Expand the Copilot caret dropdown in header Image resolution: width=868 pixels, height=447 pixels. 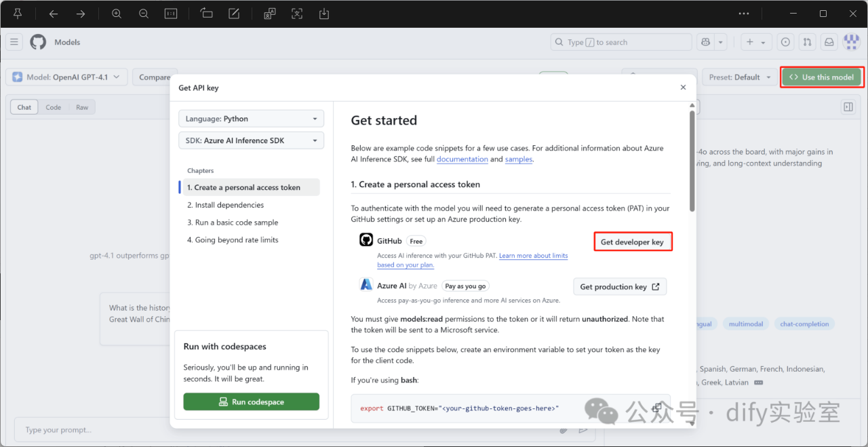tap(721, 42)
